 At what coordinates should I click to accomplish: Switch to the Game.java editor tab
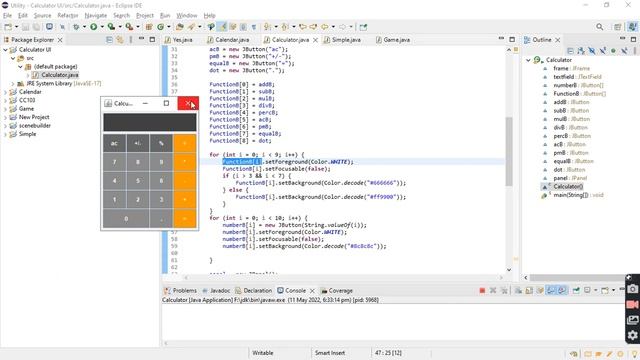pyautogui.click(x=393, y=40)
